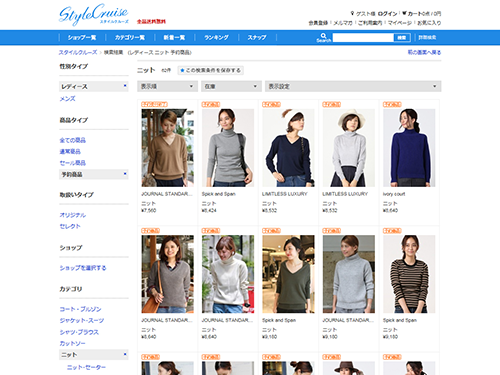Open the シャツ・ブラウス category

(x=79, y=332)
